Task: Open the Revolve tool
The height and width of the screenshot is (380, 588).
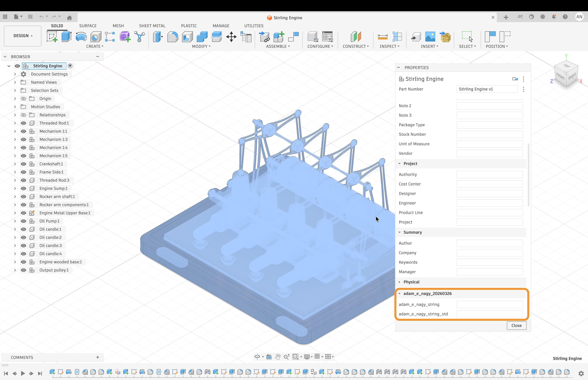Action: click(x=81, y=37)
